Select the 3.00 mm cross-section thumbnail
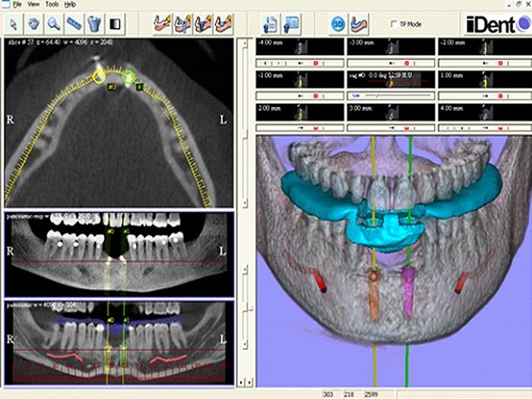Image resolution: width=532 pixels, height=399 pixels. pyautogui.click(x=391, y=112)
